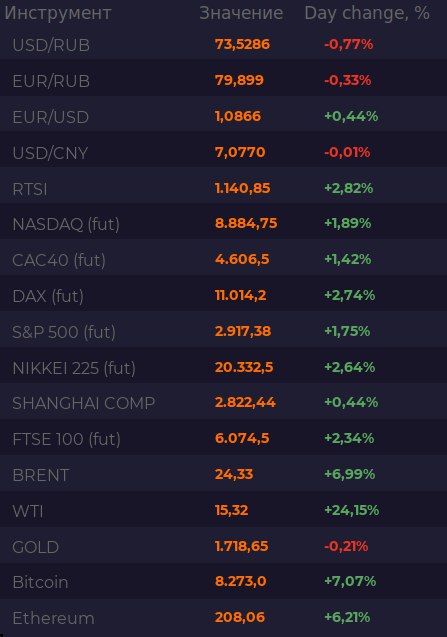
Task: Select the FTSE 100 (fut) label
Action: tap(67, 439)
